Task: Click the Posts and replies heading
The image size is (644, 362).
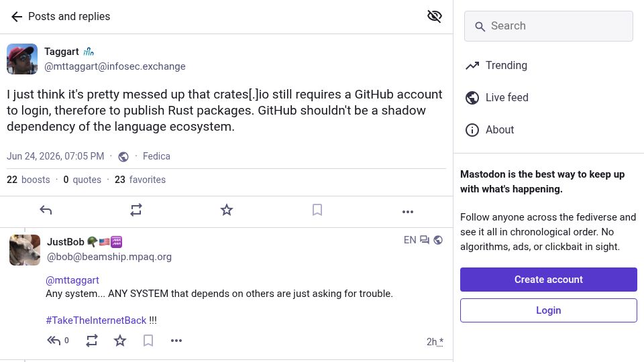Action: pos(69,16)
